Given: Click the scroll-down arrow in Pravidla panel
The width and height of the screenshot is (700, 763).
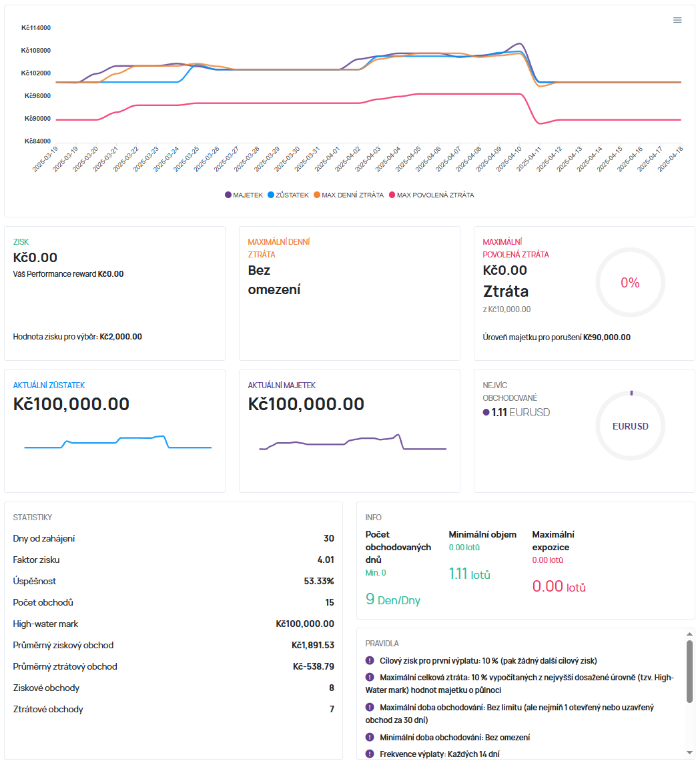Looking at the screenshot, I should pyautogui.click(x=689, y=753).
